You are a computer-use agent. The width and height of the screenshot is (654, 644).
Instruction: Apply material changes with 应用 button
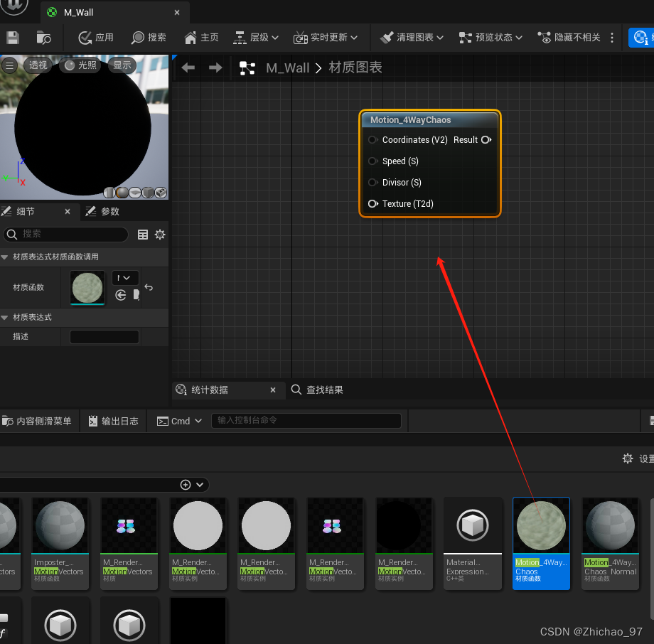97,38
